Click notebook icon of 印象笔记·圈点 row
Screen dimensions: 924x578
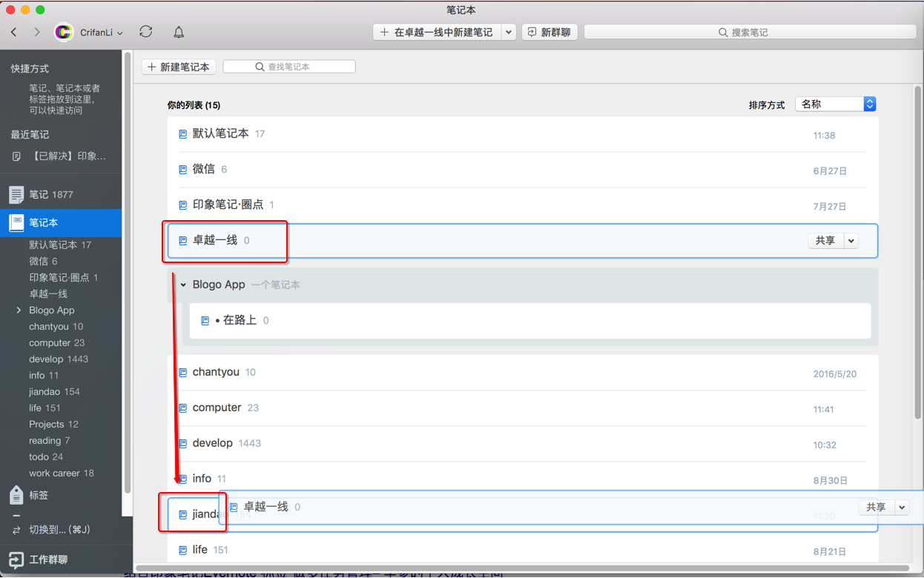183,205
